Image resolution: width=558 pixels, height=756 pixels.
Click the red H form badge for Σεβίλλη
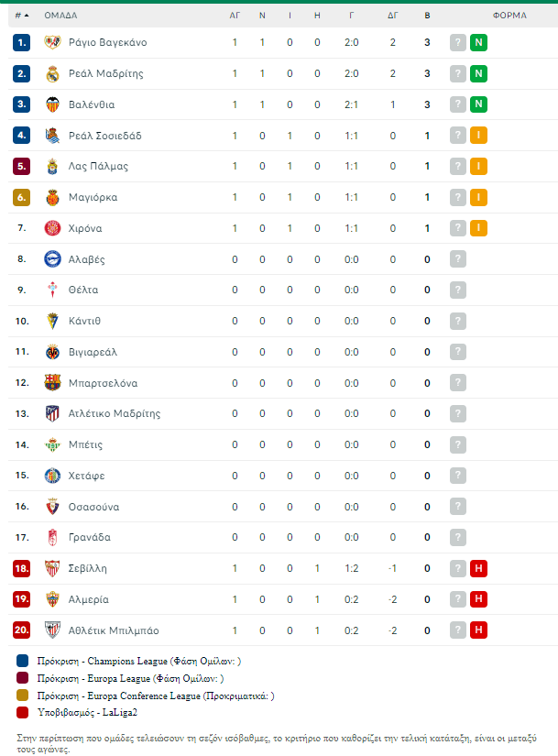(x=478, y=568)
